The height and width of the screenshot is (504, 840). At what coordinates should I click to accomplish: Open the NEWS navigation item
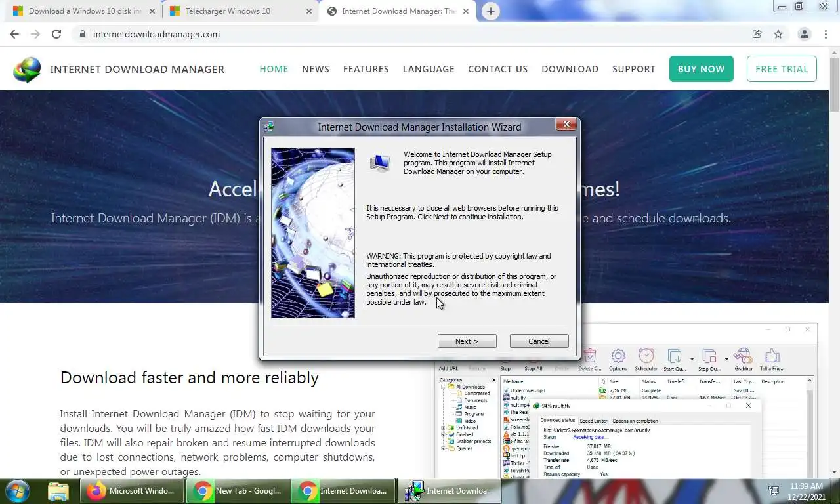pos(316,69)
